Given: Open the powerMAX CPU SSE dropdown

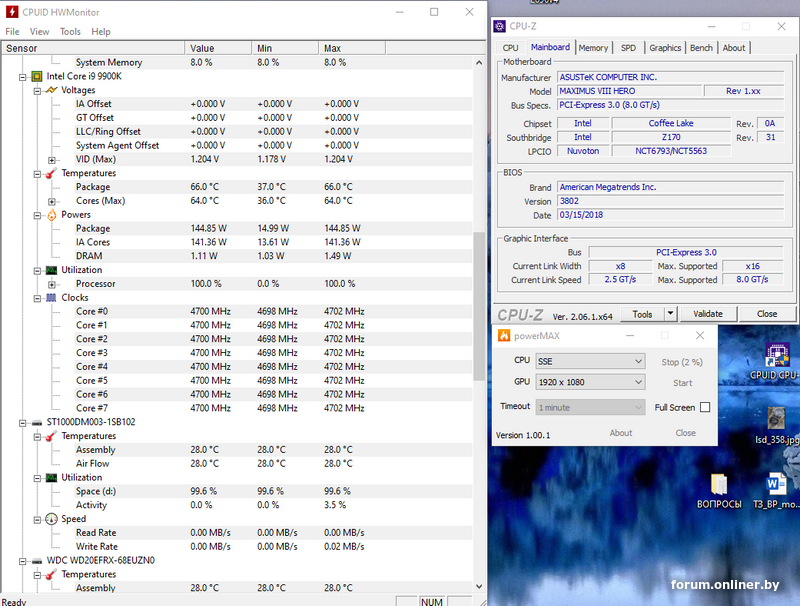Looking at the screenshot, I should click(x=590, y=361).
